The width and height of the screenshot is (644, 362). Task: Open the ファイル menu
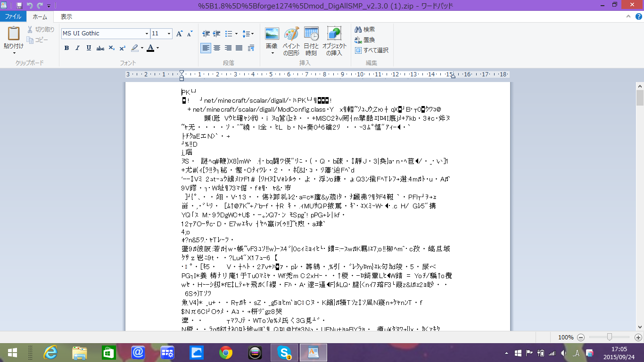pos(13,16)
